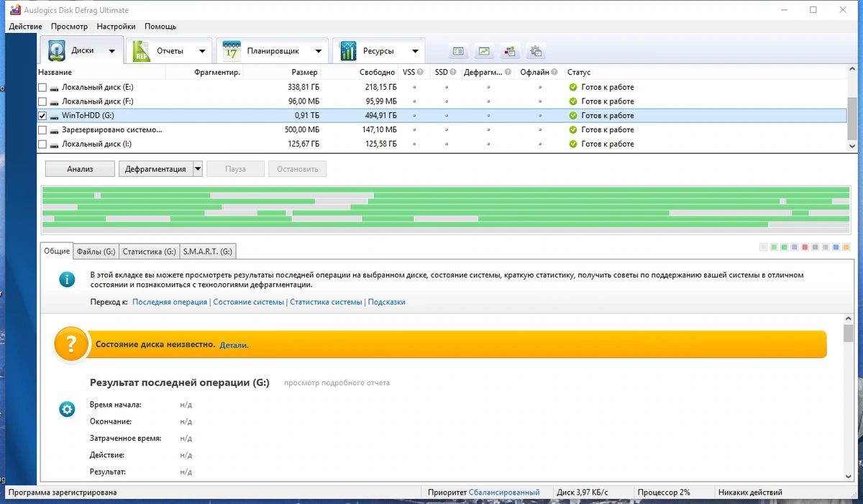Open the Помощь menu

pyautogui.click(x=160, y=27)
